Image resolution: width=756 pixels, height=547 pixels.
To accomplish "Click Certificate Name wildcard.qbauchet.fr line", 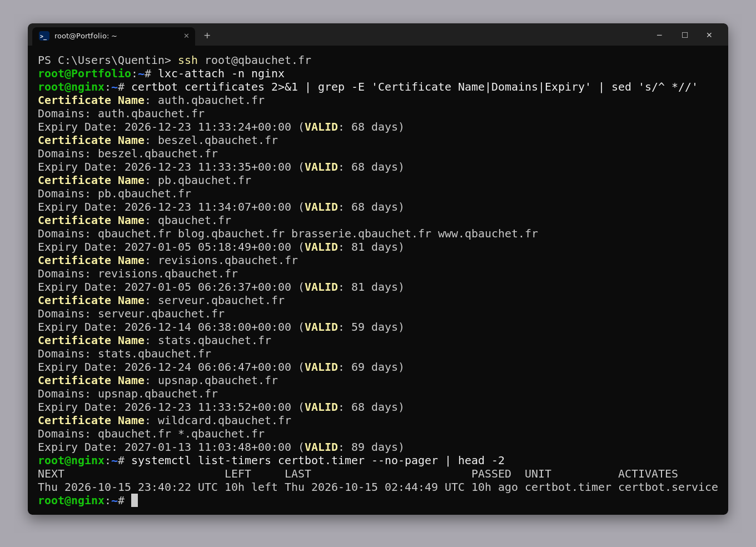I will click(x=165, y=420).
